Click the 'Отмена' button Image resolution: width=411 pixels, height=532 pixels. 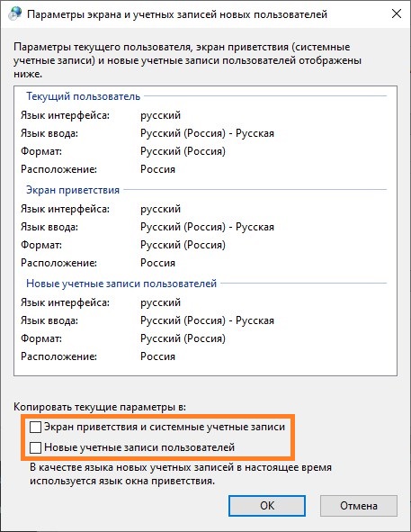[x=359, y=506]
